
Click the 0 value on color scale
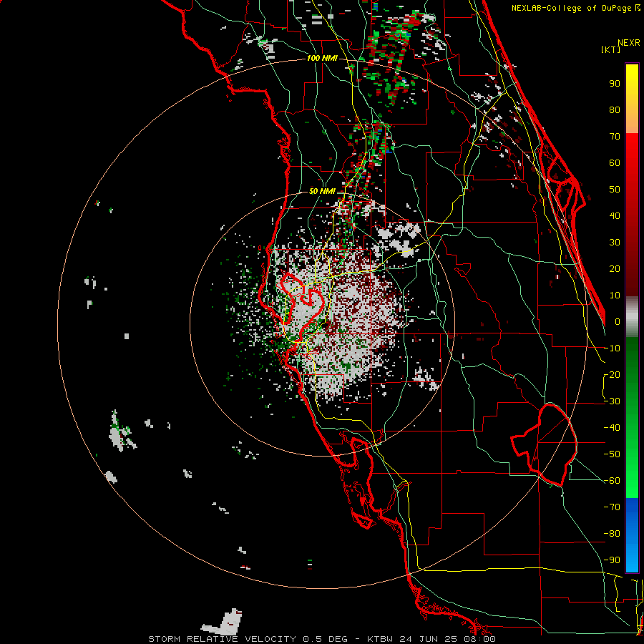point(618,322)
